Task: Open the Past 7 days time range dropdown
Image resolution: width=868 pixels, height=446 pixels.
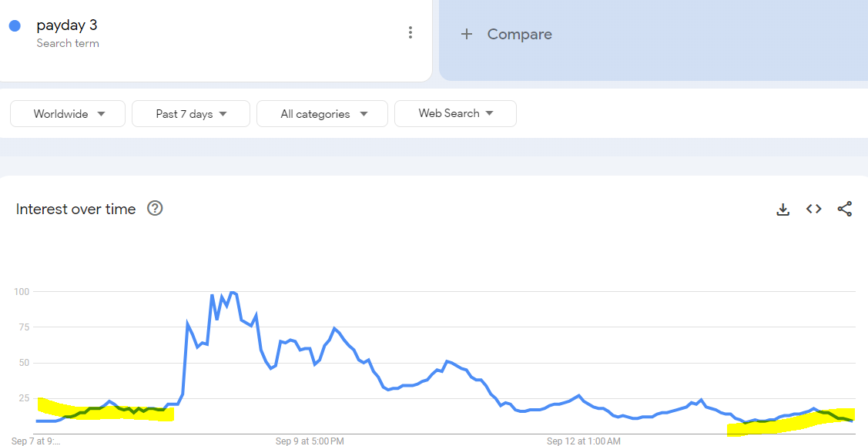Action: click(191, 114)
